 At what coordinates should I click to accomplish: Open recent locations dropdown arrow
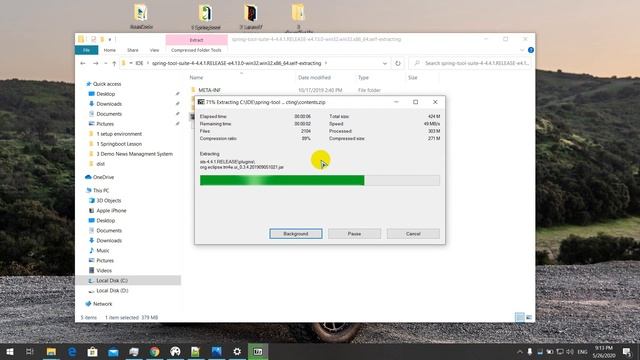coord(105,63)
